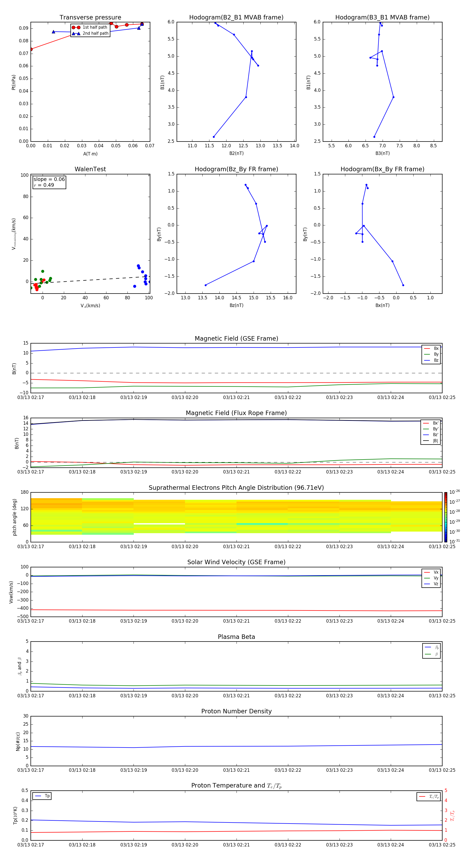Click the By' entry in Flux Rope legend
The height and width of the screenshot is (868, 473).
tap(431, 429)
